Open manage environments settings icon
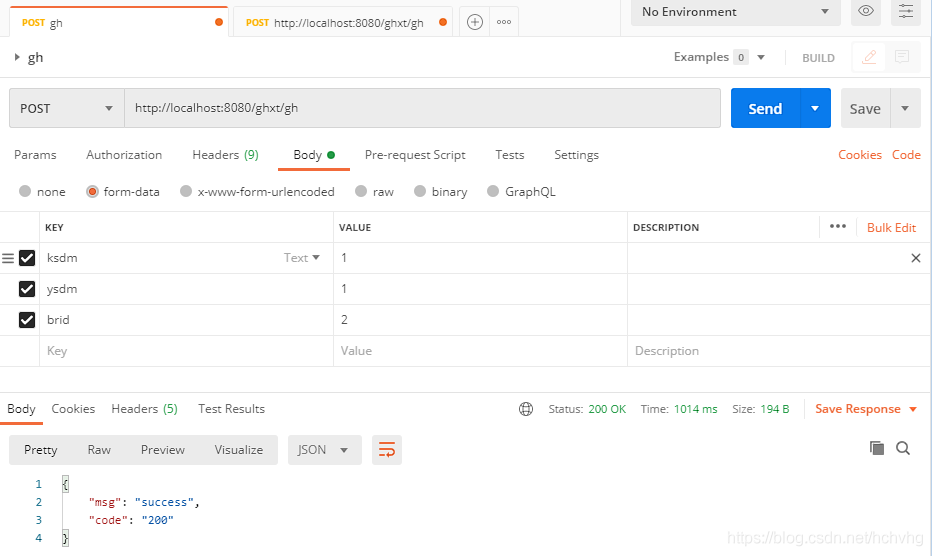 [x=907, y=12]
